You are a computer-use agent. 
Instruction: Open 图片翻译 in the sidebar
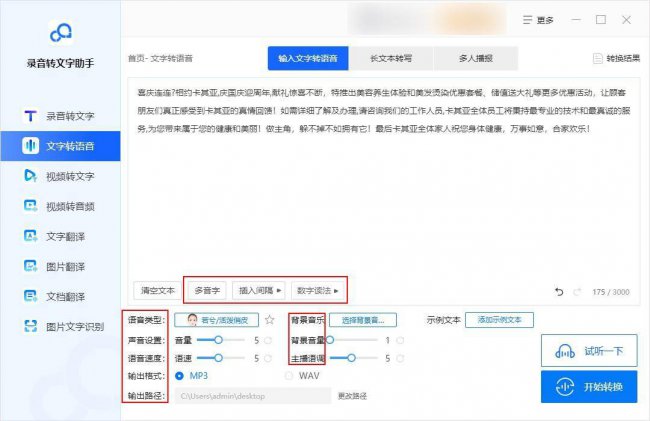[61, 266]
